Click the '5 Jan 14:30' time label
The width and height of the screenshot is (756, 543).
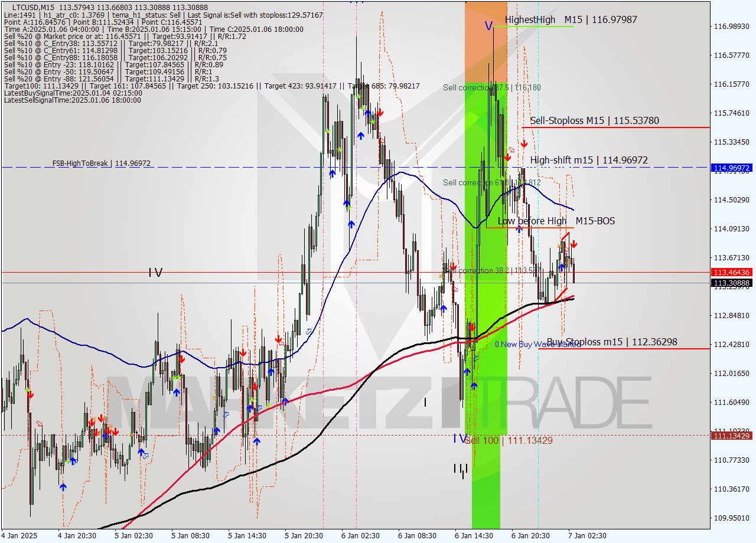click(x=247, y=535)
